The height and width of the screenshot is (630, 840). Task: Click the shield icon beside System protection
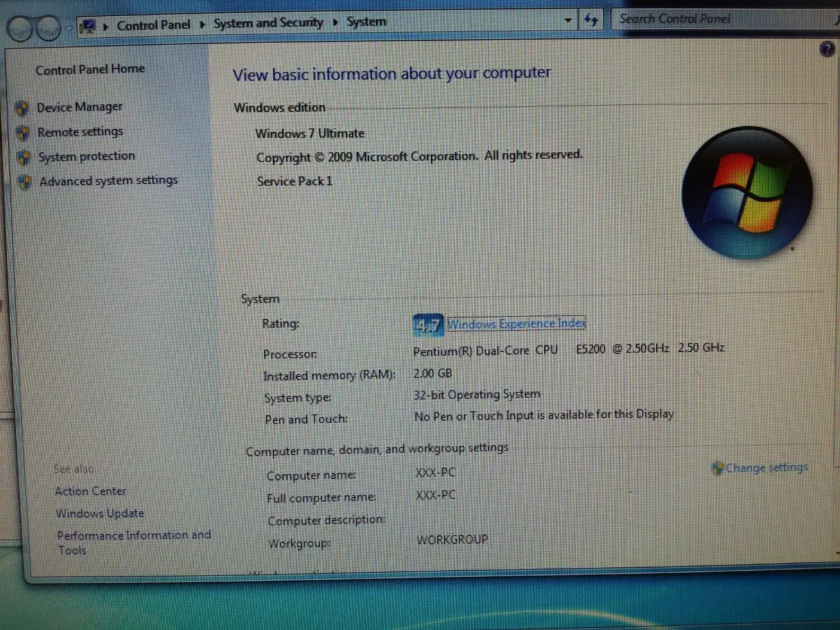(24, 157)
